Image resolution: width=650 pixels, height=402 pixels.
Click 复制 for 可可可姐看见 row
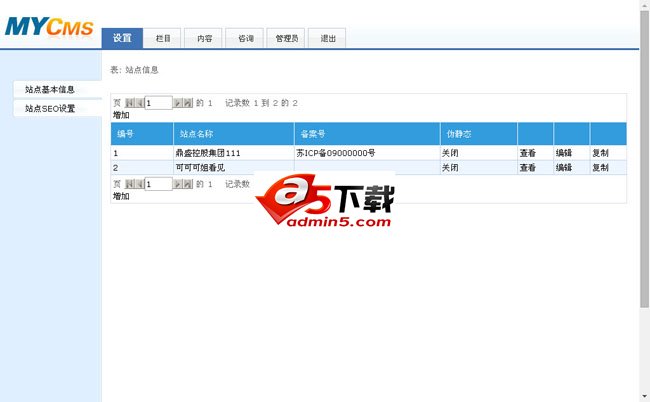click(x=600, y=167)
